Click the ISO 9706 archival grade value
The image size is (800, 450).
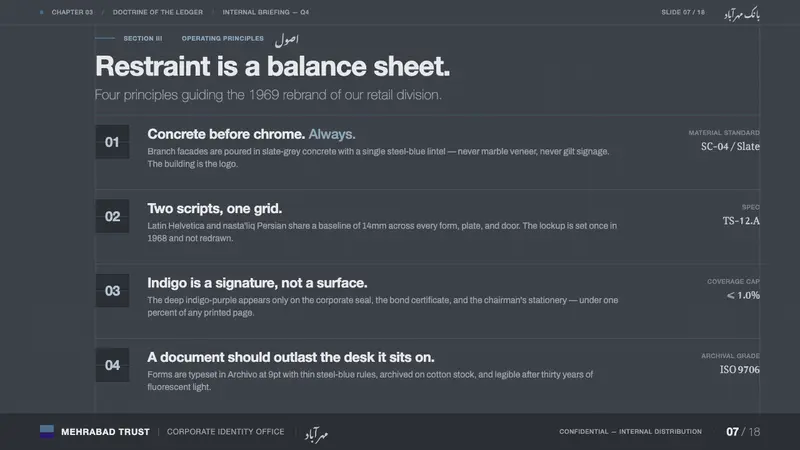tap(739, 369)
